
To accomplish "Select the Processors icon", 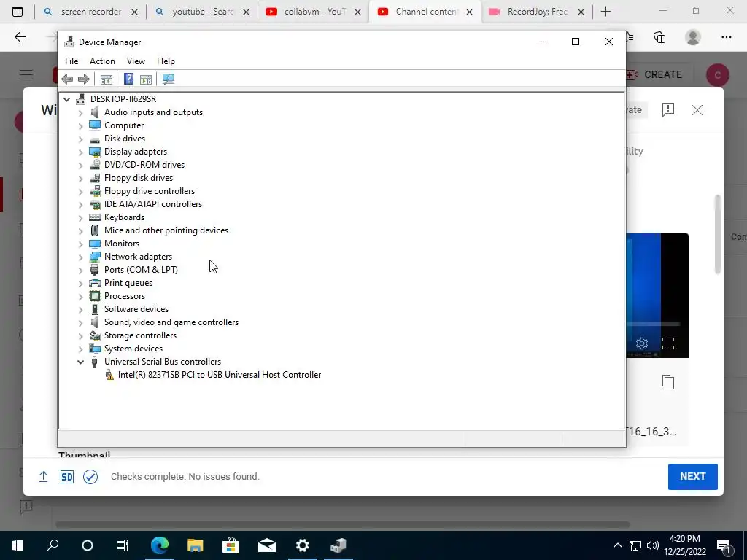I will (x=95, y=296).
